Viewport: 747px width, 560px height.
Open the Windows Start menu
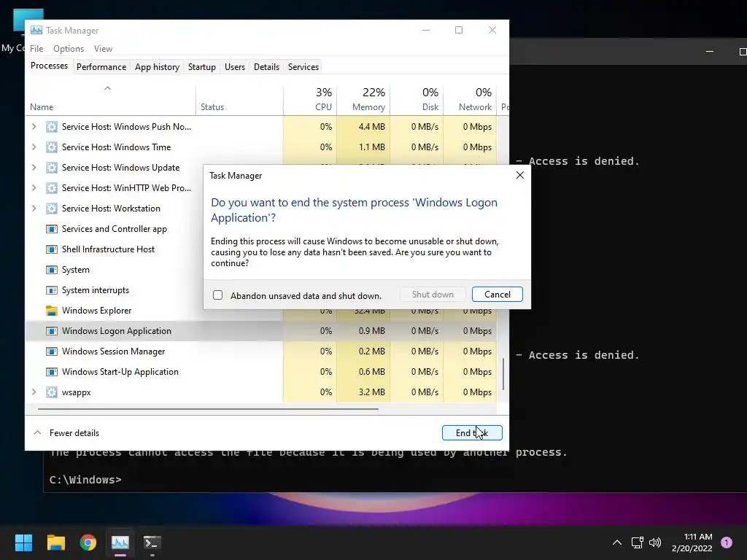23,542
